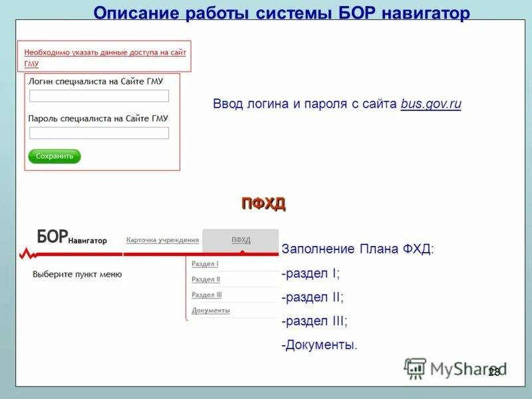Select the ПФХД heading above the menu
Image resolution: width=532 pixels, height=399 pixels.
[265, 203]
